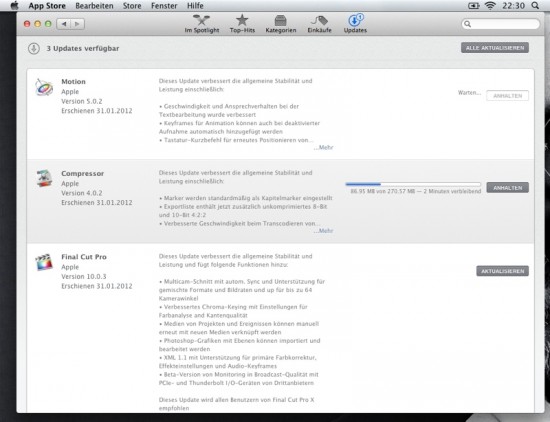This screenshot has width=550, height=422.
Task: Click Aktualisieren button for Final Cut Pro
Action: point(502,271)
